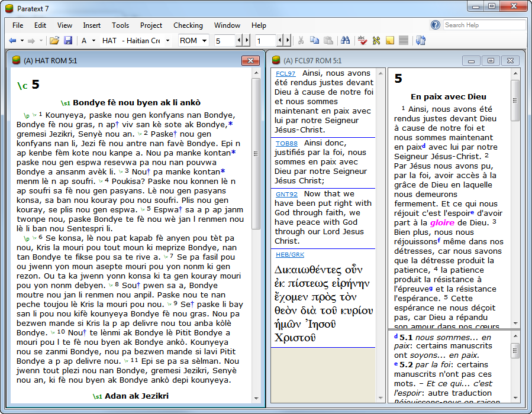The image size is (532, 414).
Task: Click the blue Help question mark icon
Action: pyautogui.click(x=436, y=25)
